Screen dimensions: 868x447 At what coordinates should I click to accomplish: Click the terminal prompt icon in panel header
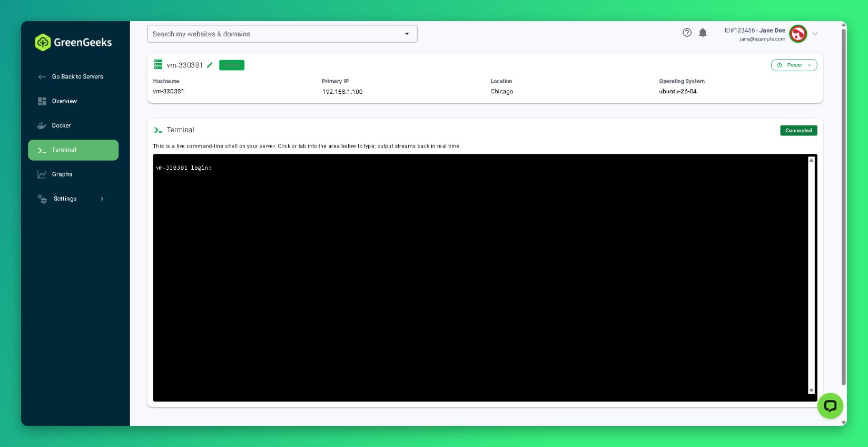tap(158, 130)
